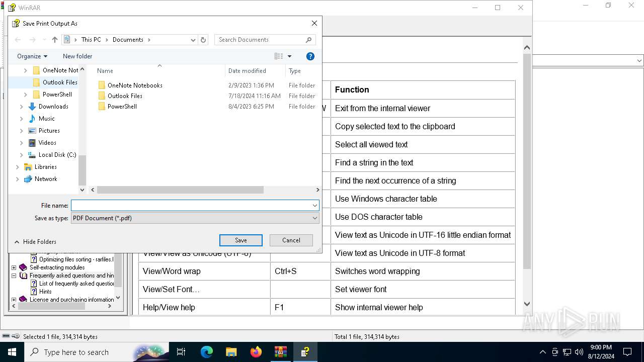Open the dialog help question icon

310,56
